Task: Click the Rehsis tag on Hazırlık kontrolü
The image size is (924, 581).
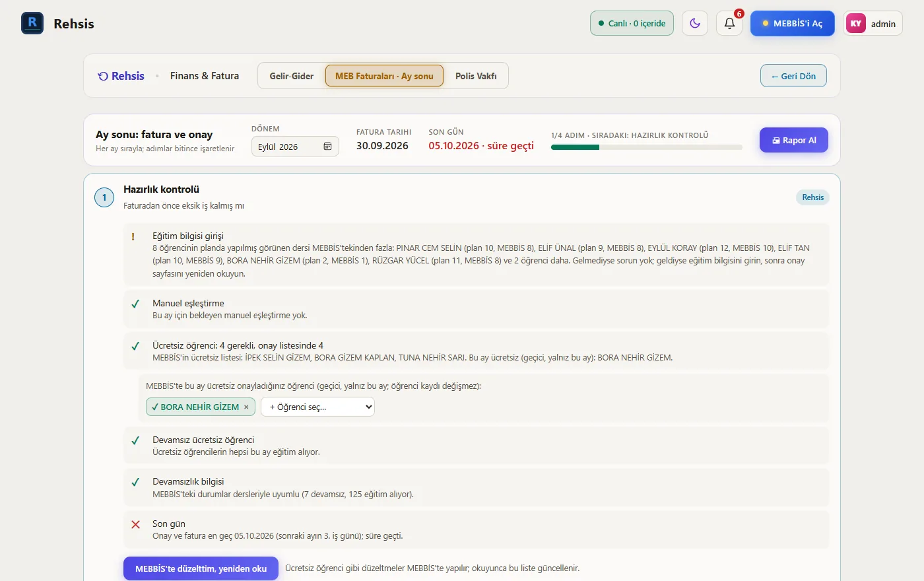Action: (x=813, y=197)
